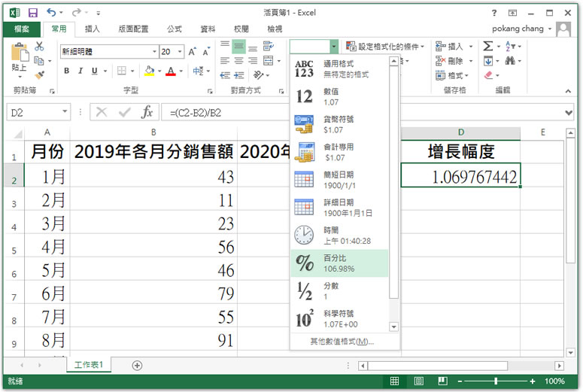Click the Copy icon in clipboard group
583x392 pixels.
[38, 60]
